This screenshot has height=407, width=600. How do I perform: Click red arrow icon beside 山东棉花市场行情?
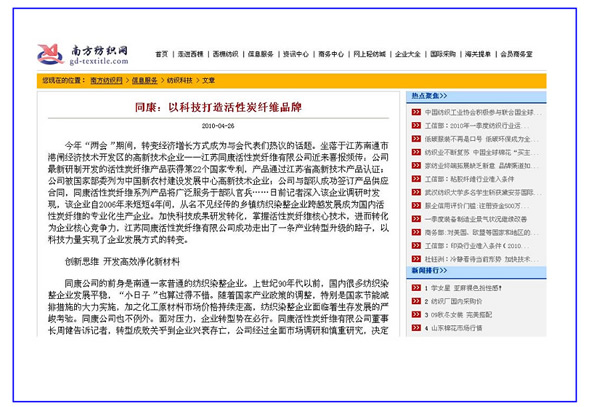[x=415, y=327]
